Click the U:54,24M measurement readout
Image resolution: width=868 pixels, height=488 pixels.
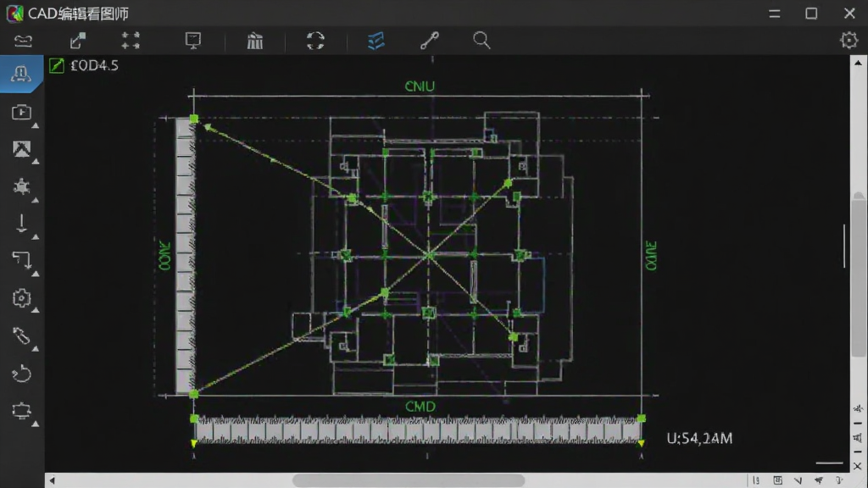click(699, 438)
